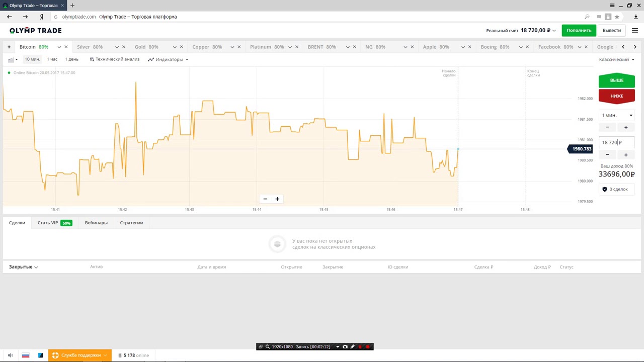Open Yandex home icon in address bar
Screen dimensions: 644x362
42,17
